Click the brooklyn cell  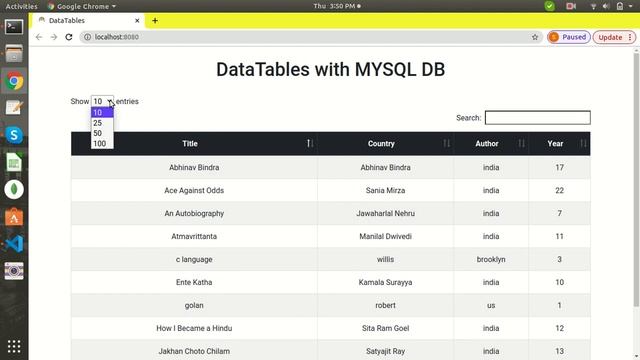[491, 259]
